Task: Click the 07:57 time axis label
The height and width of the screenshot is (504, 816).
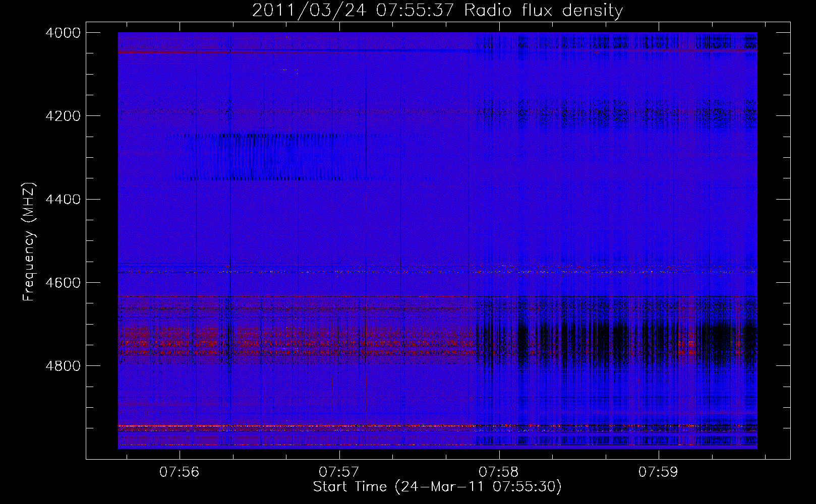Action: [339, 472]
